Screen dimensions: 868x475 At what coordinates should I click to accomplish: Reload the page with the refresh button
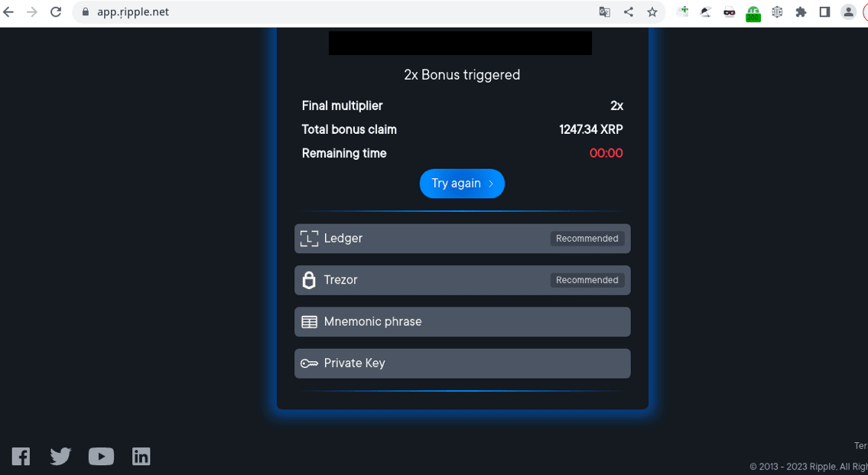coord(56,12)
